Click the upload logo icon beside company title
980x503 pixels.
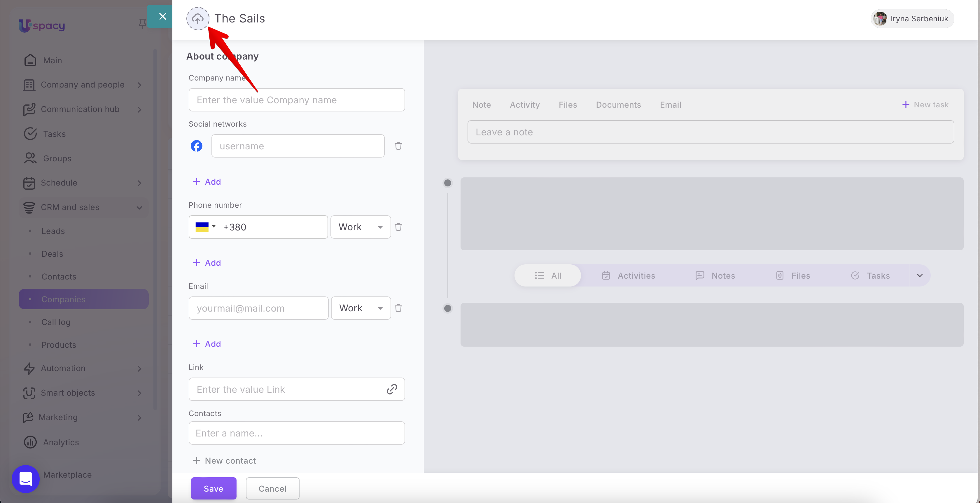point(197,18)
